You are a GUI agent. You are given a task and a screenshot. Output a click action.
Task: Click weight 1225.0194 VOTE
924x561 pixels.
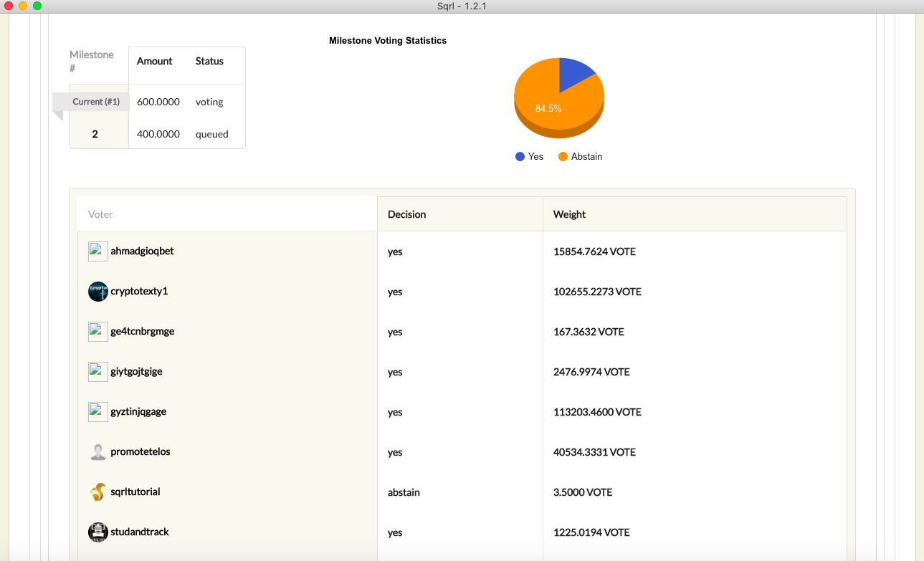click(x=591, y=532)
